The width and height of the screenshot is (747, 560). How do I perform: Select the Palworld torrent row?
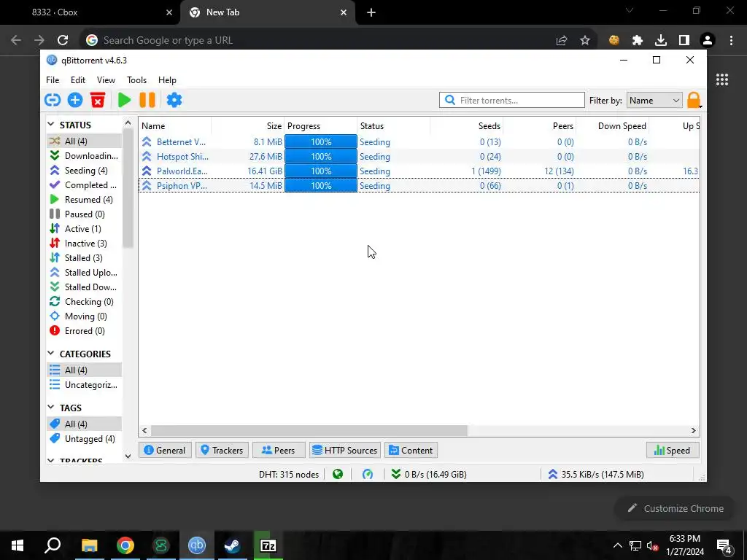[419, 171]
